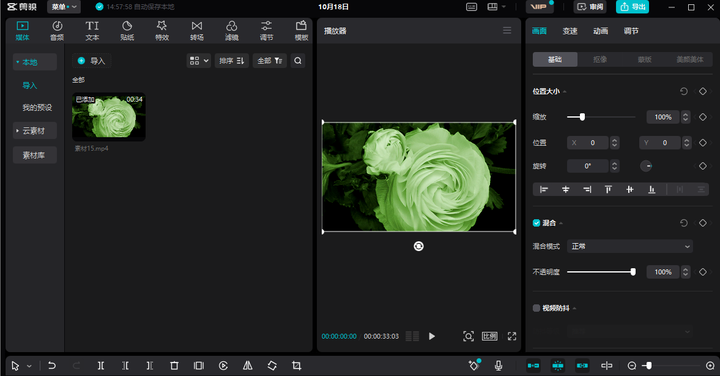Select the 抠像 cutout sub-tab

tap(600, 59)
